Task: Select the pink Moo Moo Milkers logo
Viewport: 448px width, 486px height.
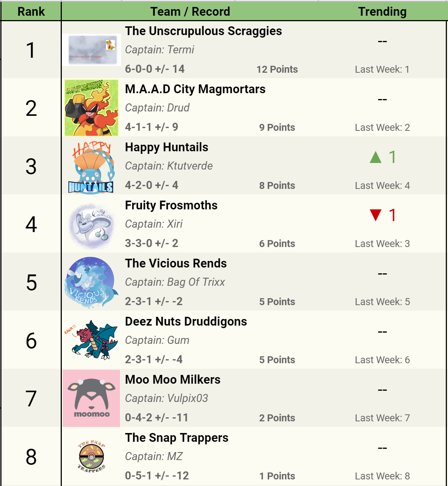Action: point(91,398)
